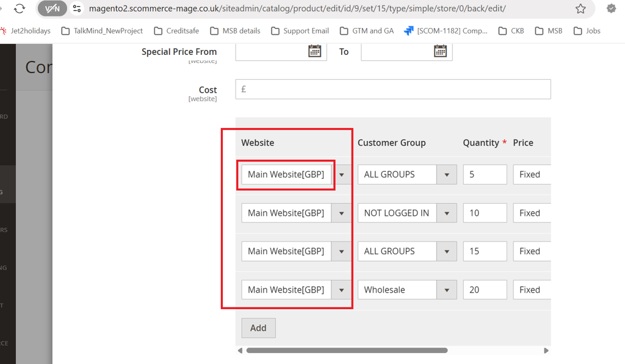Click the horizontal scrollbar under the price table

347,351
